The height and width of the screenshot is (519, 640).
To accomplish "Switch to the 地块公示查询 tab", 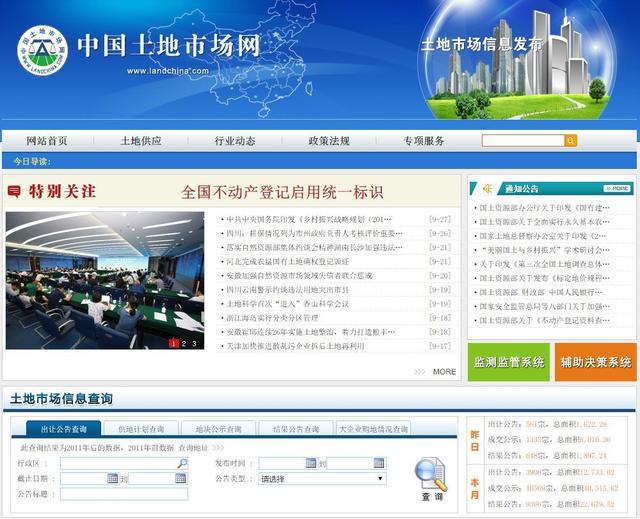I will click(218, 428).
